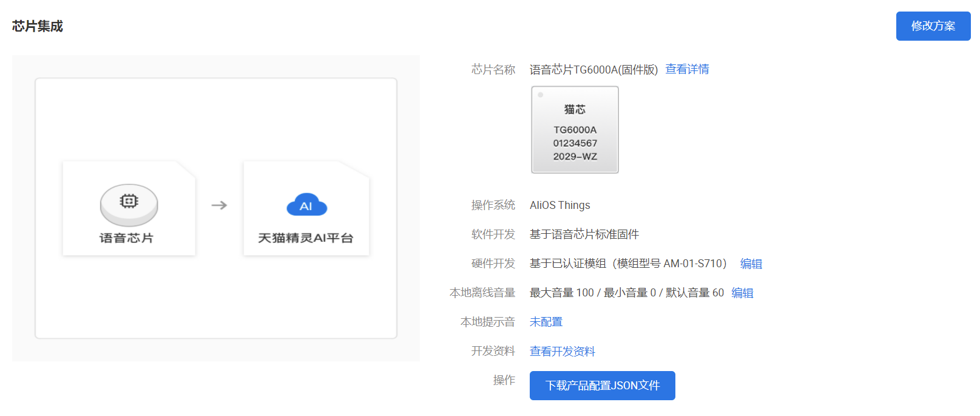Click the 芯片名称 field label
Screen dimensions: 980x416
(493, 70)
